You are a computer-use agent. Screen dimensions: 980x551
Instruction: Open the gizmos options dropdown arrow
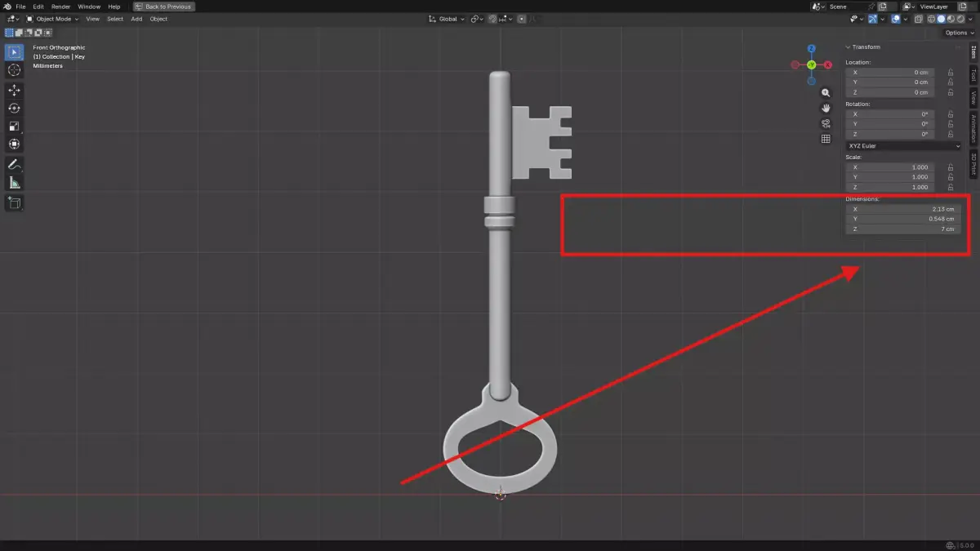(883, 19)
